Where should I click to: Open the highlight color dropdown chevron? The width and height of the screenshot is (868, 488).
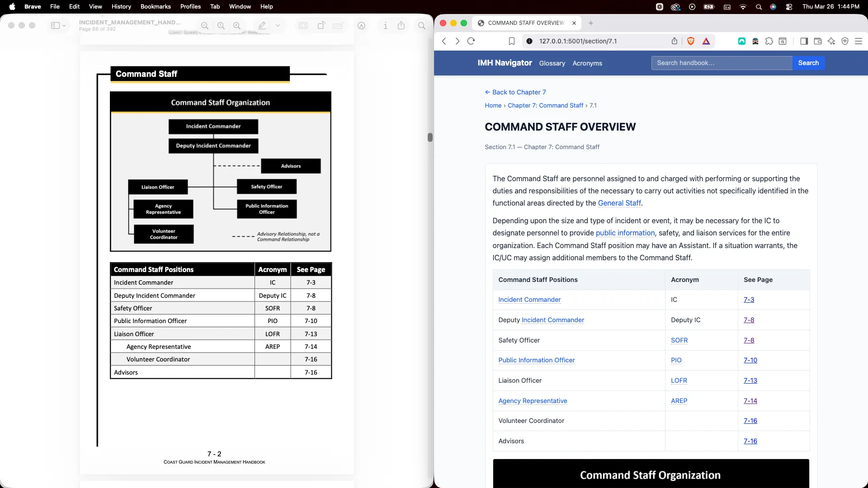(277, 25)
